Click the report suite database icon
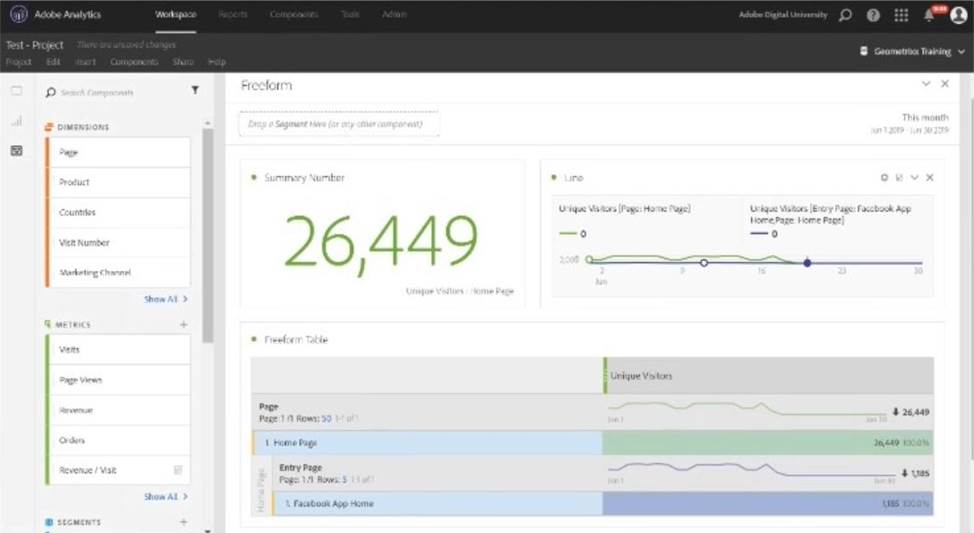 pyautogui.click(x=863, y=51)
